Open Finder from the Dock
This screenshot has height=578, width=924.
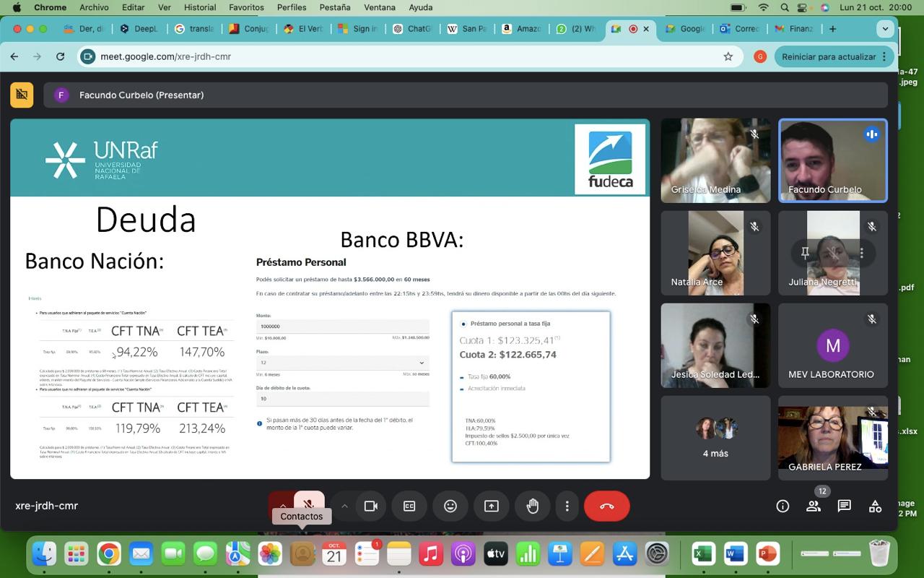pyautogui.click(x=45, y=554)
